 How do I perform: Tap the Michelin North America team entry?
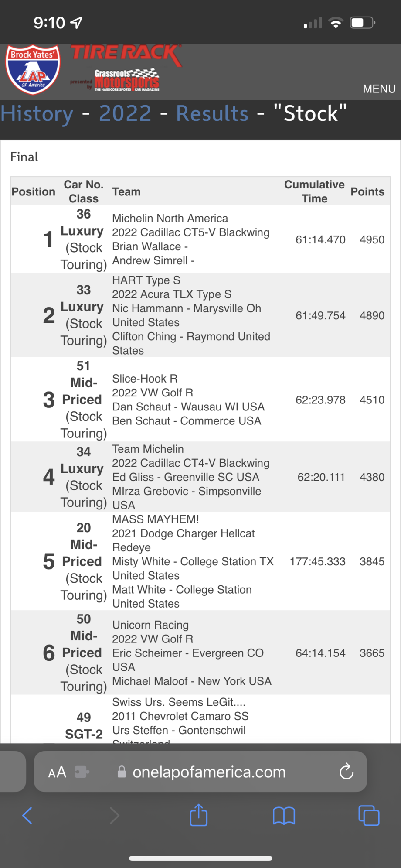point(170,218)
